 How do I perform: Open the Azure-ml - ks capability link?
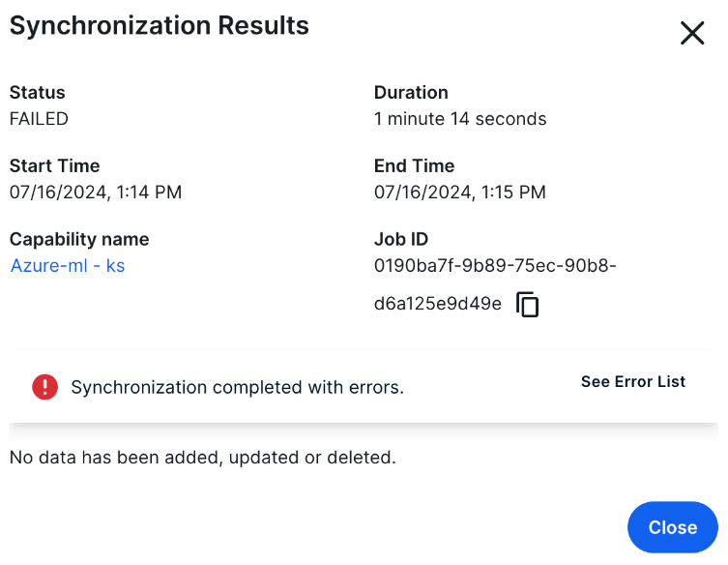(x=68, y=266)
